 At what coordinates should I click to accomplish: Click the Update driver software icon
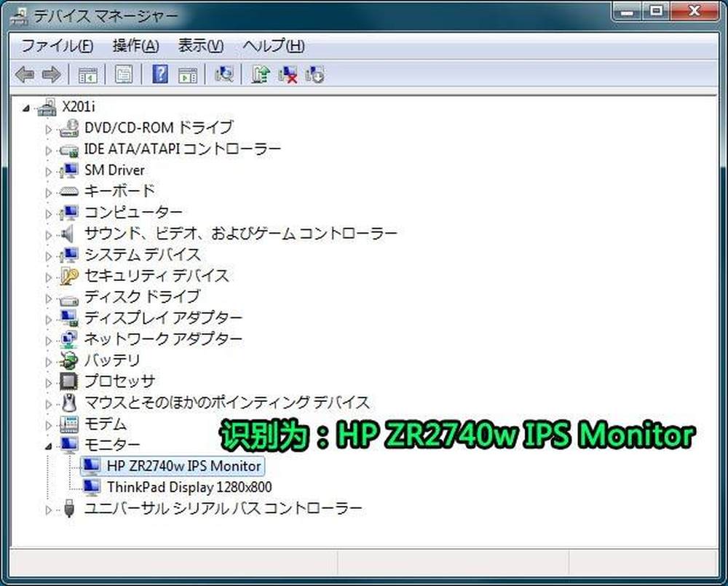261,74
